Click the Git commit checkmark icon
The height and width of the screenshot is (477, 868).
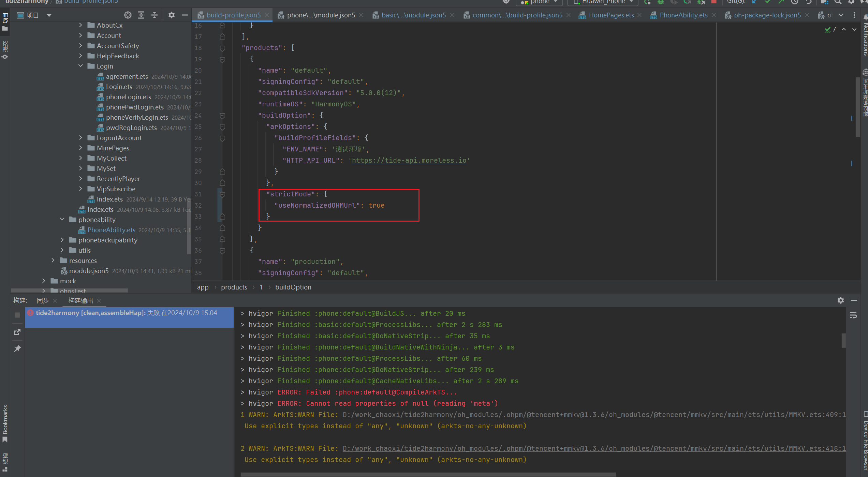767,2
